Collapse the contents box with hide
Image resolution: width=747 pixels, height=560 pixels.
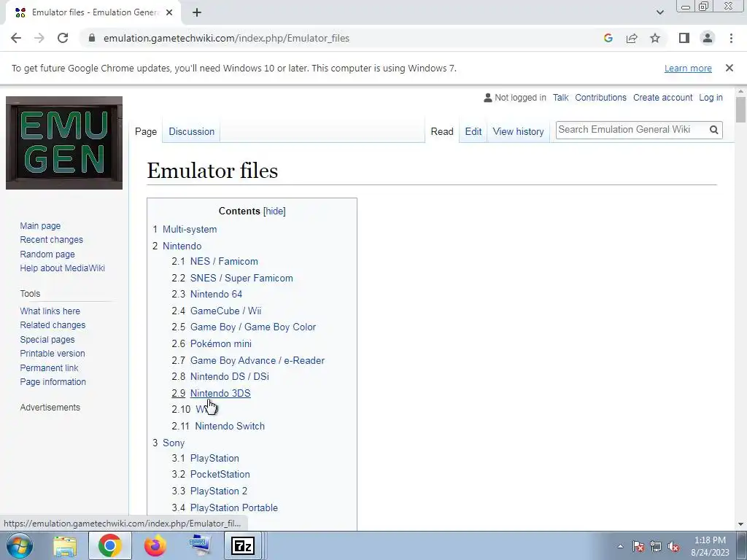(x=274, y=211)
